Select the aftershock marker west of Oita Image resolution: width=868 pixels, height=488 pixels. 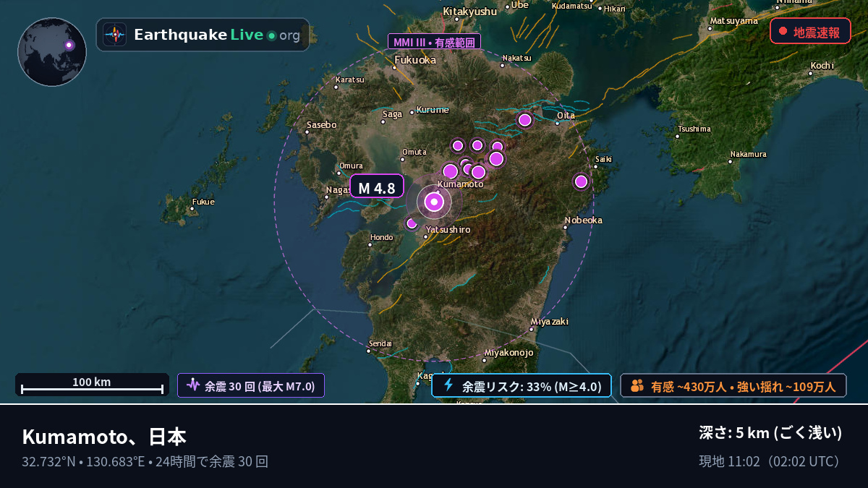click(525, 120)
